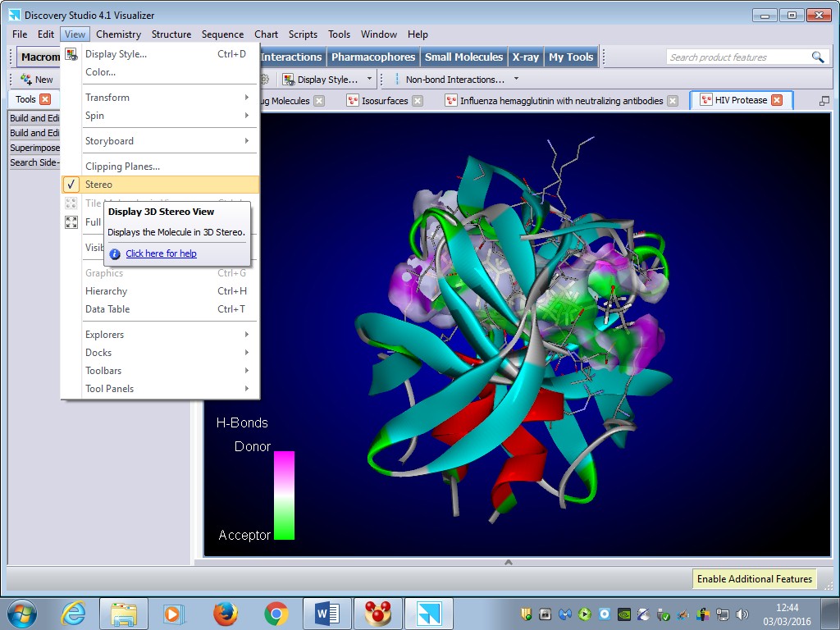Select the Clipping Planes menu entry

[122, 167]
